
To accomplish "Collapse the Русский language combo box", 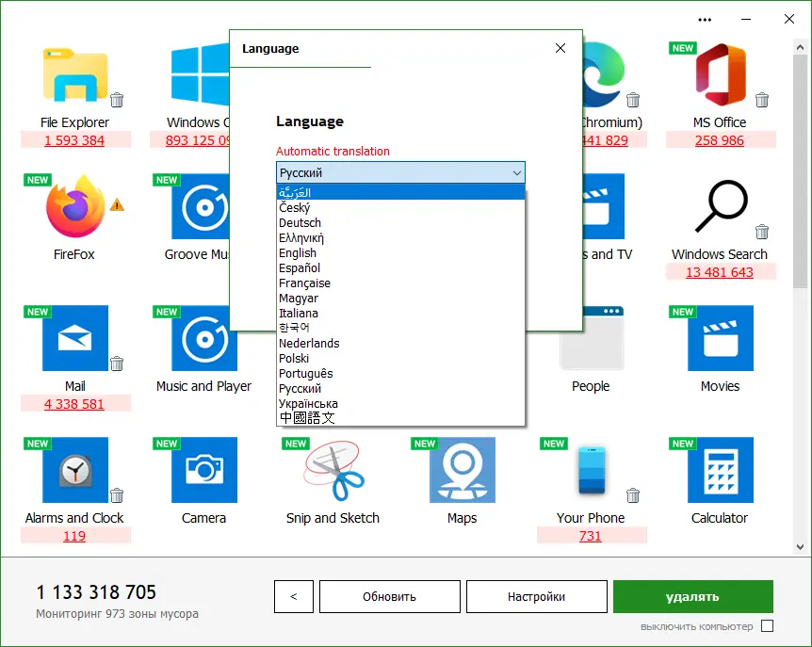I will tap(400, 172).
